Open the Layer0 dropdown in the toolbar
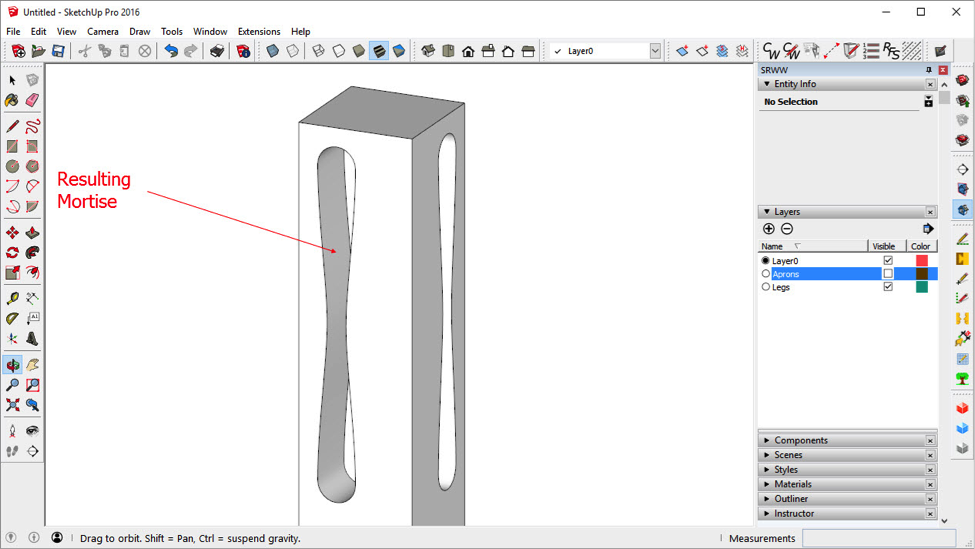The image size is (975, 549). (x=655, y=51)
